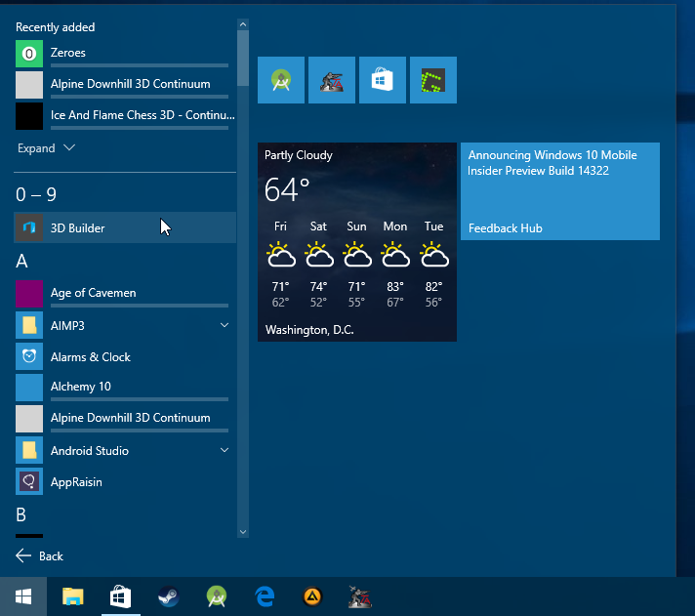
Task: Open the Store icon in the taskbar
Action: [121, 596]
